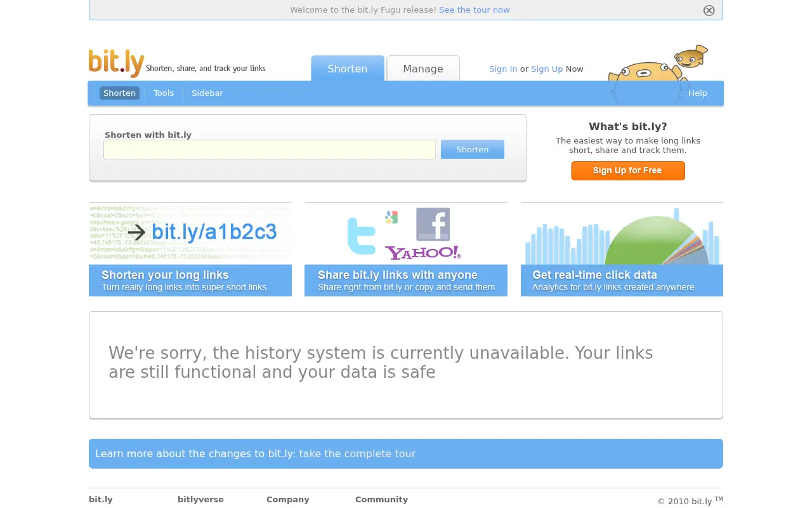The image size is (812, 508).
Task: Open the Help link
Action: [698, 93]
